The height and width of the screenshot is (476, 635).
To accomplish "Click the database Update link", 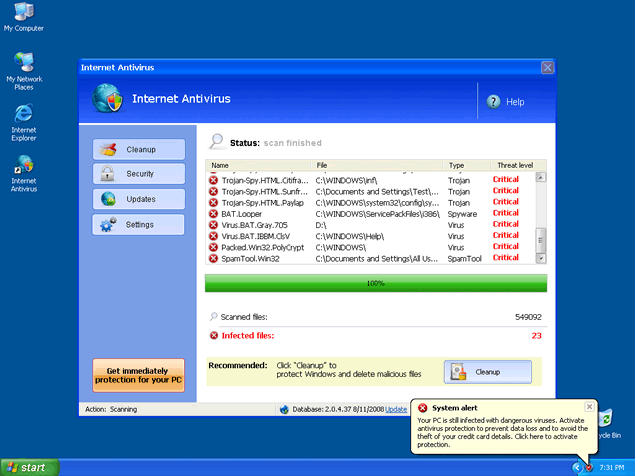I will (396, 409).
